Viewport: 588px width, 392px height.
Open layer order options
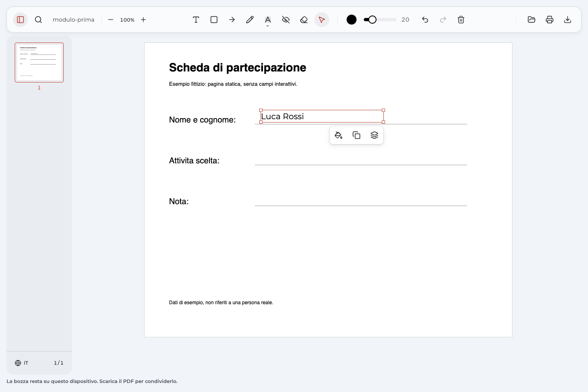pos(374,135)
